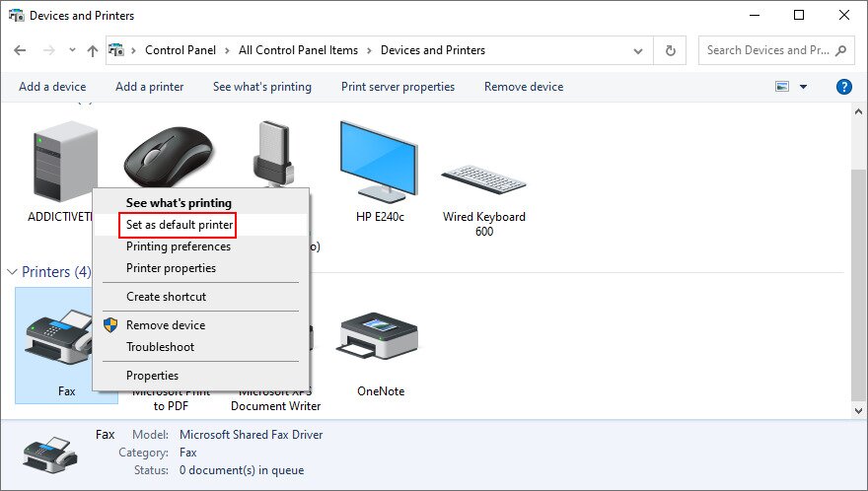Click Devices and Printers breadcrumb
Viewport: 868px width, 491px height.
[433, 50]
